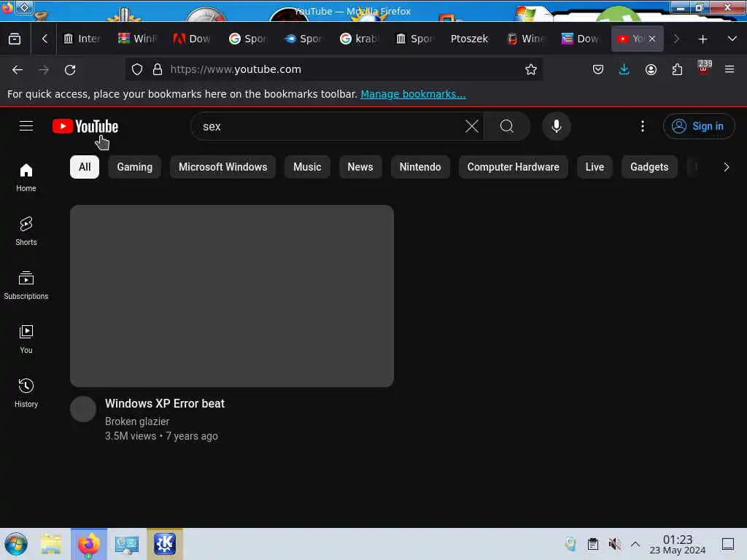This screenshot has width=747, height=560.
Task: Open Firefox account icon
Action: pyautogui.click(x=651, y=70)
